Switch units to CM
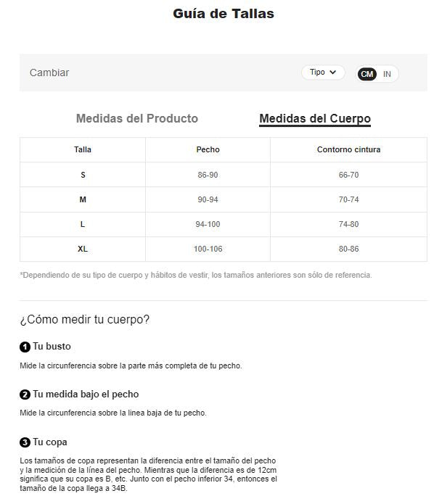 click(x=367, y=74)
